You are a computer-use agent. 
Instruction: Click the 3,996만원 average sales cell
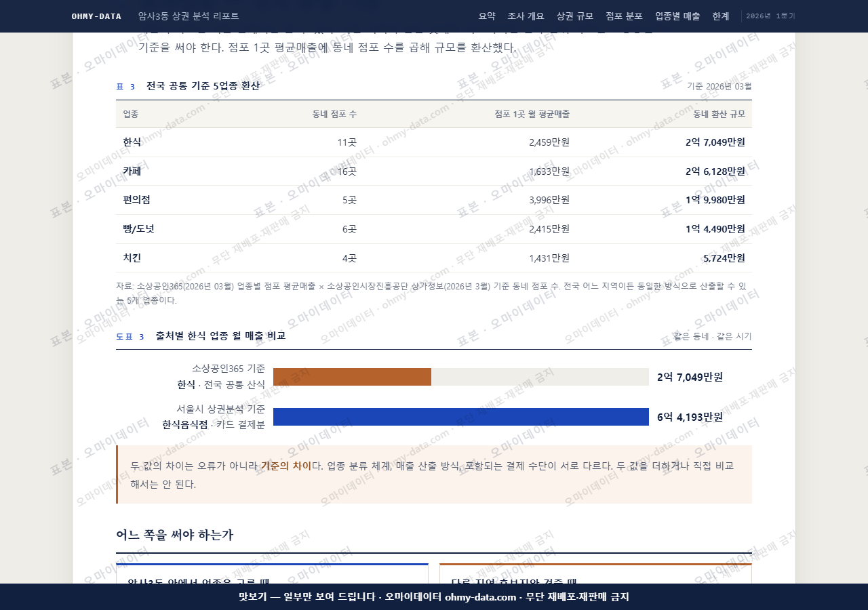click(x=549, y=200)
